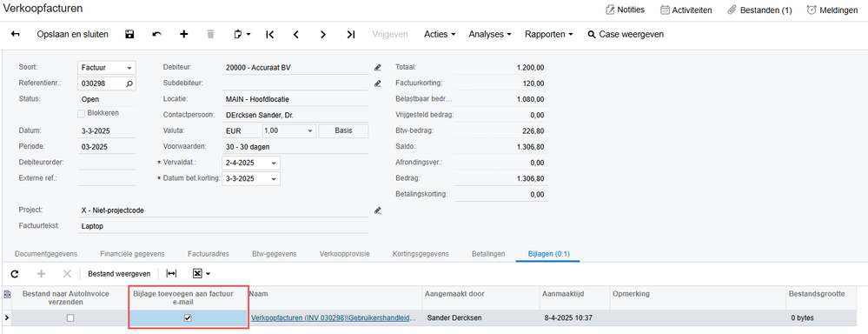
Task: Click grid add row plus icon
Action: (x=41, y=274)
